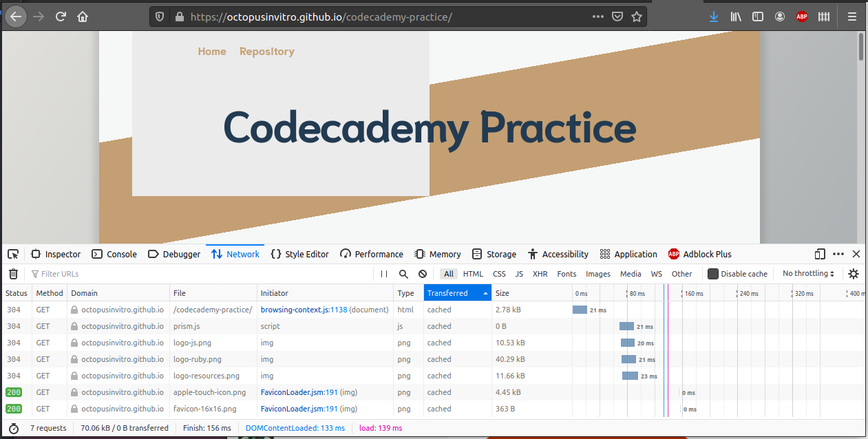
Task: Sort requests by Type column
Action: pos(409,293)
